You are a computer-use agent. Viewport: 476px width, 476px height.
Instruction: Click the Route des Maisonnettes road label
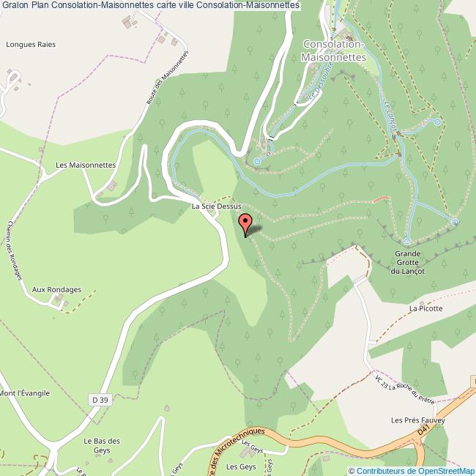168,78
